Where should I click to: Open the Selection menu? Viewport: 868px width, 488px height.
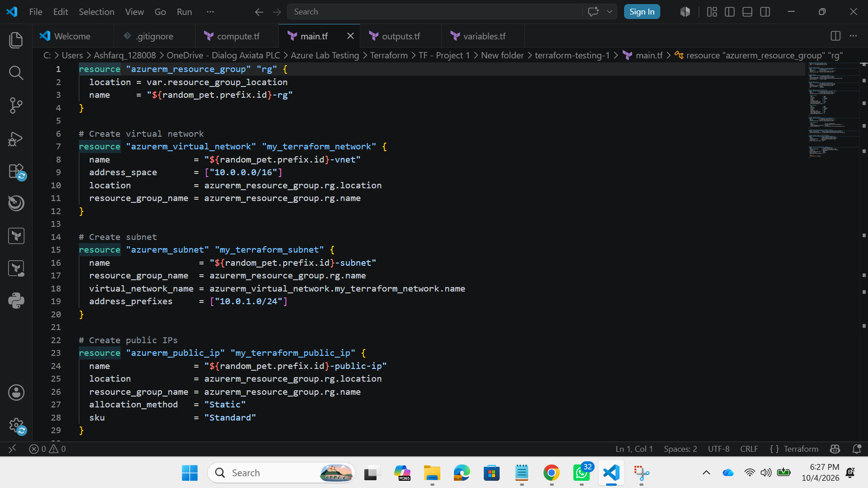click(96, 12)
